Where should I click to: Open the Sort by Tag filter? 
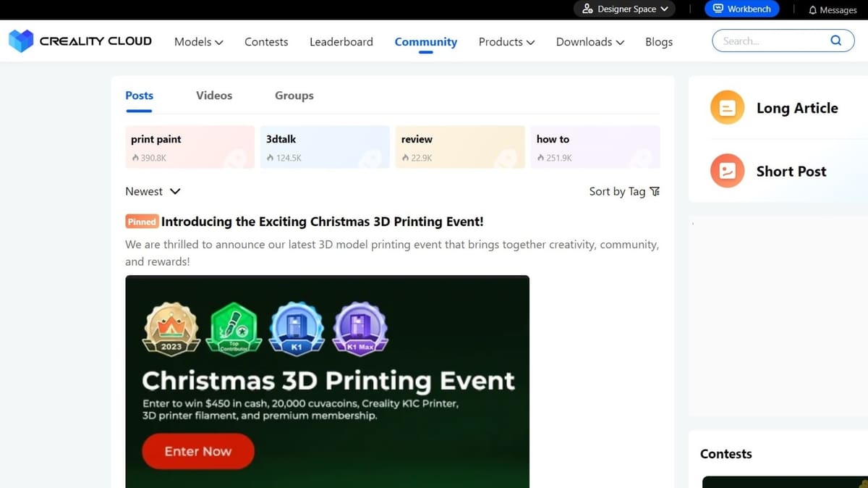[624, 191]
